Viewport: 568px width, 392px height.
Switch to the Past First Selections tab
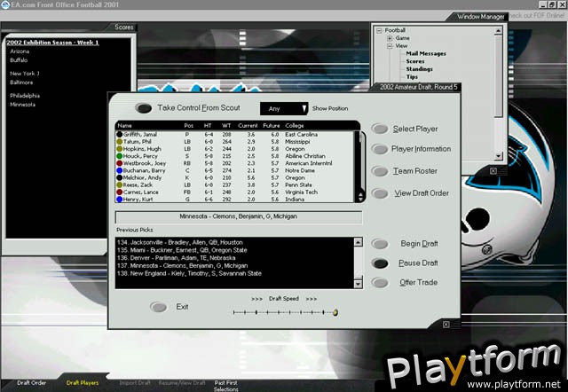click(225, 386)
